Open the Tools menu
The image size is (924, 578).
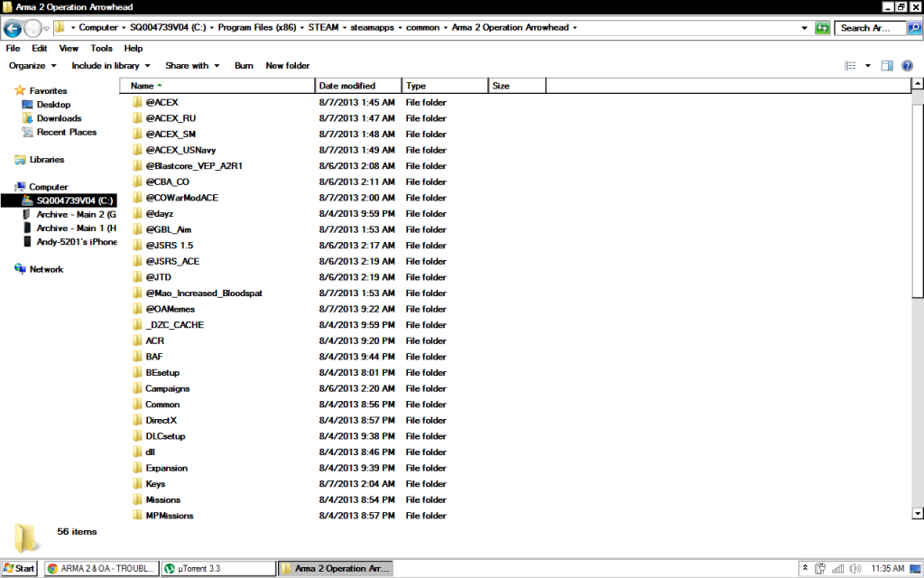[x=101, y=49]
